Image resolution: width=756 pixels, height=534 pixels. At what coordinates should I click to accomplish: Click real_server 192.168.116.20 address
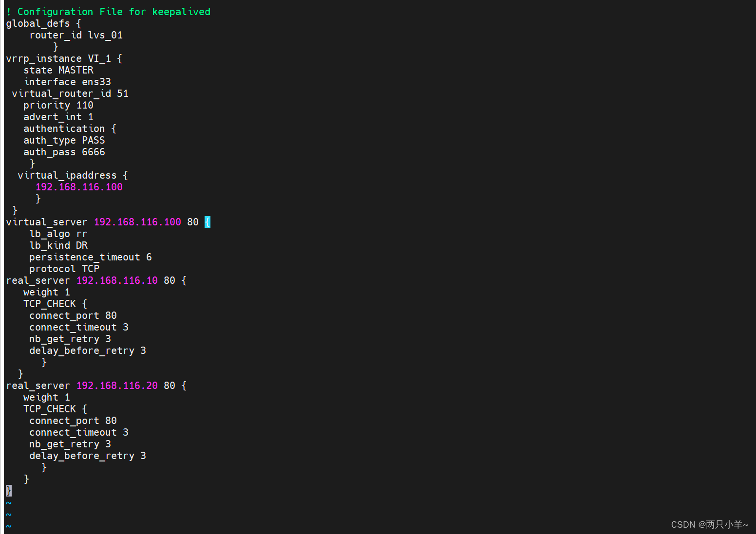[117, 385]
